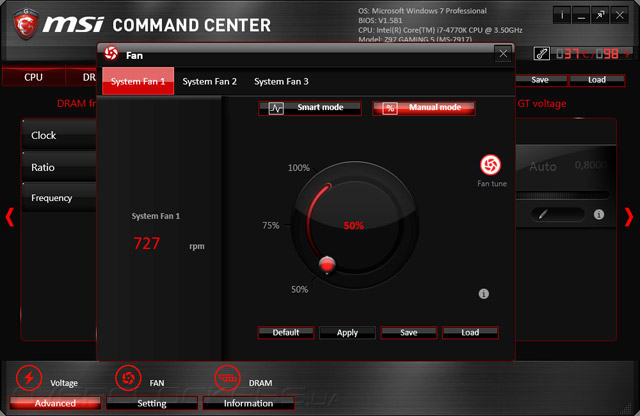Open the info icon in the Fan dialog
This screenshot has width=640, height=416.
483,294
